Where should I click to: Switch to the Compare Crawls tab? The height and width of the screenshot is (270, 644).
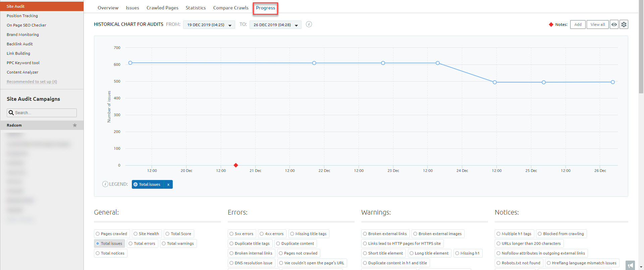(x=231, y=8)
